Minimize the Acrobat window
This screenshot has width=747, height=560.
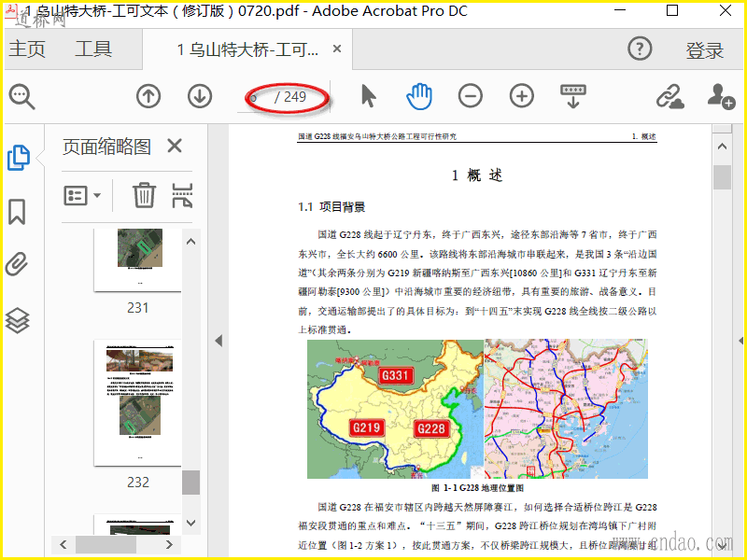[620, 10]
